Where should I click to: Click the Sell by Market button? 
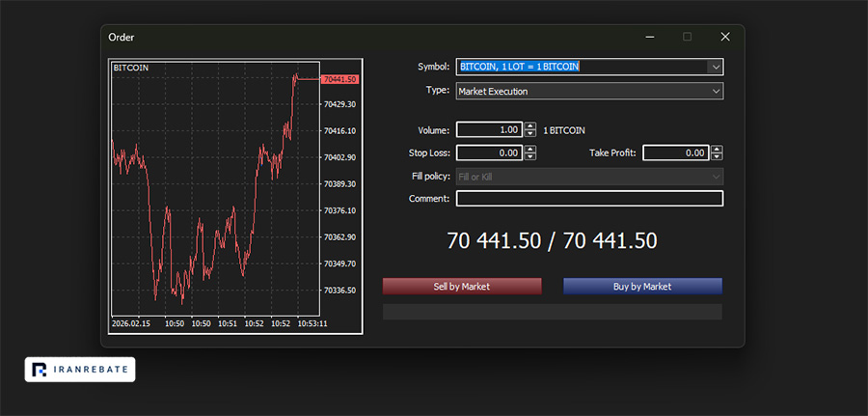click(462, 287)
